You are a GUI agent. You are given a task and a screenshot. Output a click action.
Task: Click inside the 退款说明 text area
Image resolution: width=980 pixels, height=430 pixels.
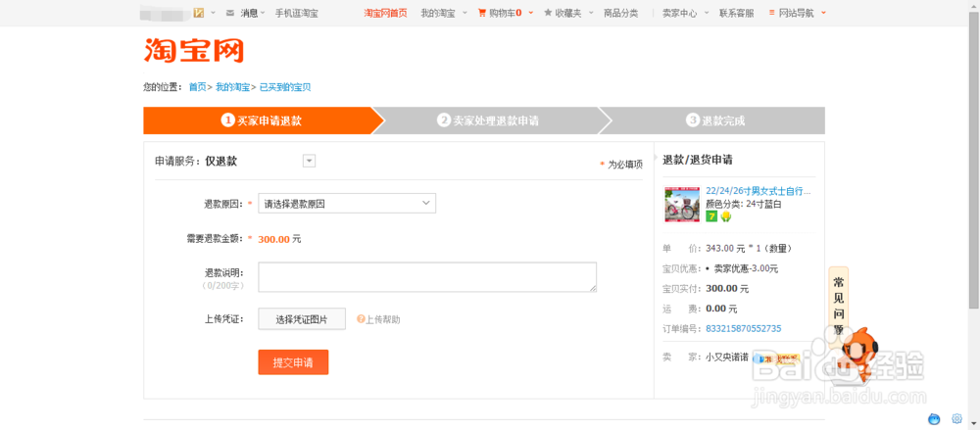[x=427, y=277]
